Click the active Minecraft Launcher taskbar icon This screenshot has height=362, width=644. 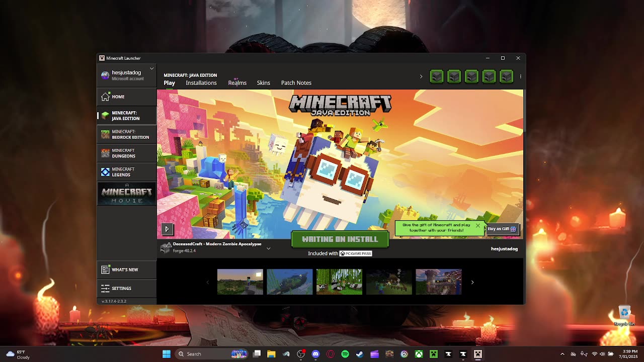[x=478, y=354]
